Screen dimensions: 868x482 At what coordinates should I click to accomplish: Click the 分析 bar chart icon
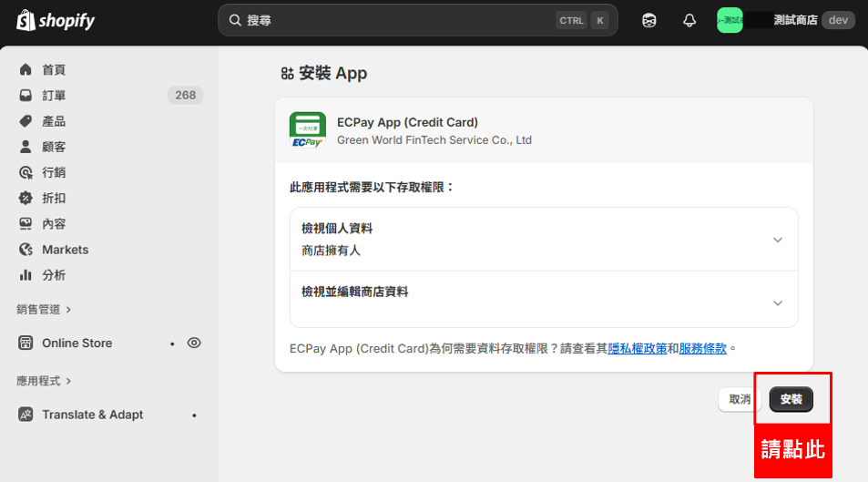point(26,275)
